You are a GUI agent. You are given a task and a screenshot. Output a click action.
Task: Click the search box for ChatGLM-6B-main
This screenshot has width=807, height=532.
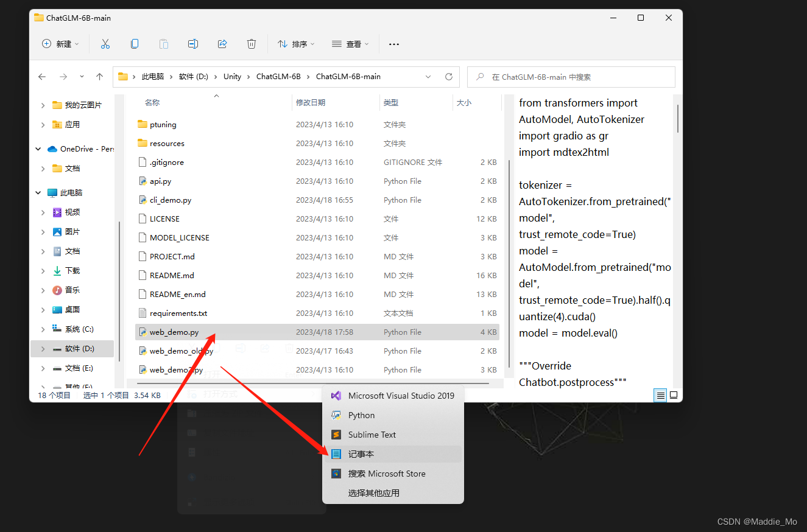click(x=571, y=77)
